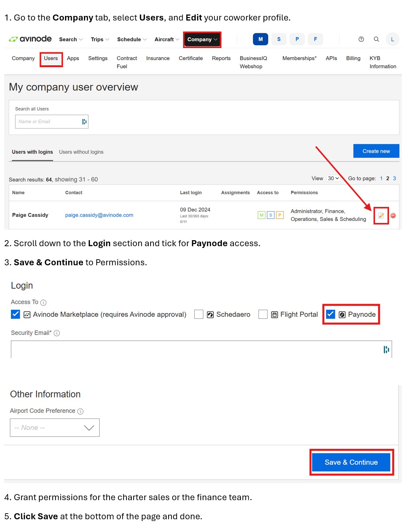Open the APIs sub-tab
The height and width of the screenshot is (532, 407).
point(331,58)
